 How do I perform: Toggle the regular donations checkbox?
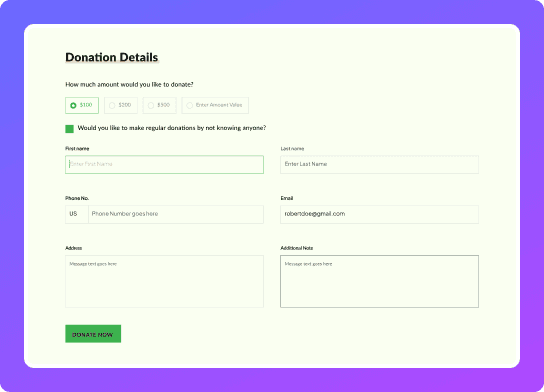[x=69, y=129]
